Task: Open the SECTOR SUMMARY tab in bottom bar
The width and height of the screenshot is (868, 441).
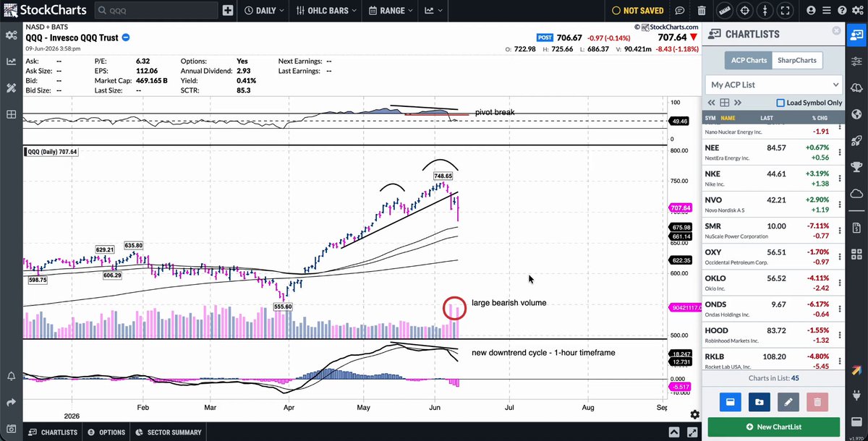Action: tap(169, 432)
